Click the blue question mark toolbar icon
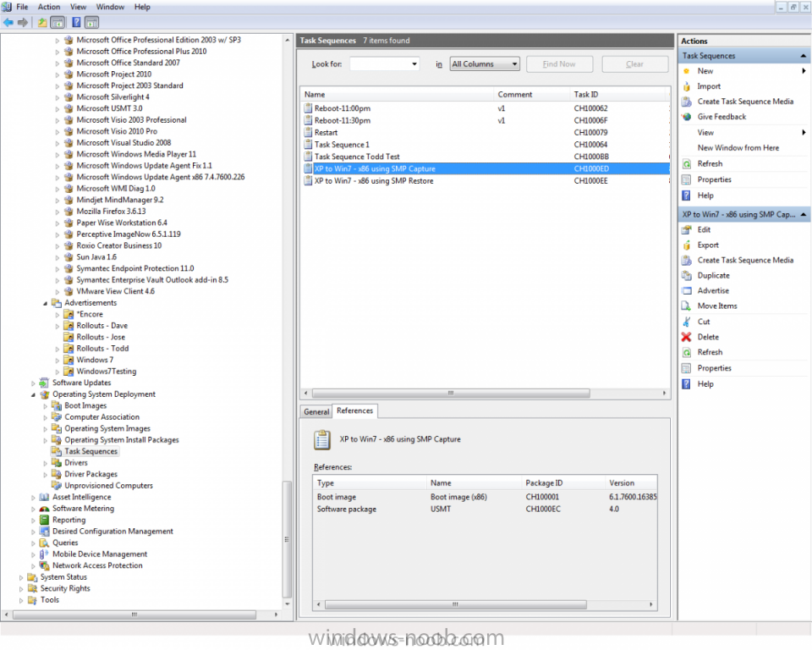The image size is (812, 650). [76, 22]
